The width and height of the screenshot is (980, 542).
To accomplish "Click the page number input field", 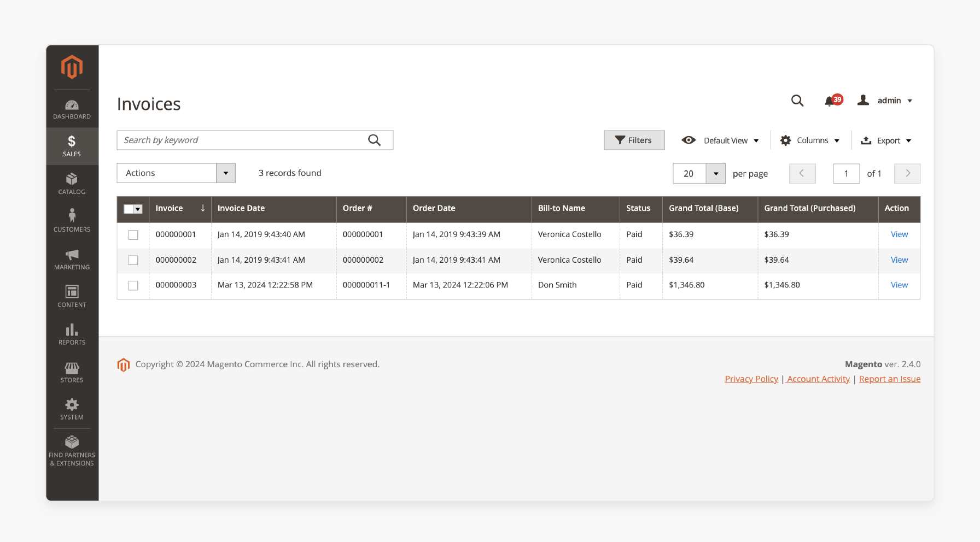I will pos(846,174).
